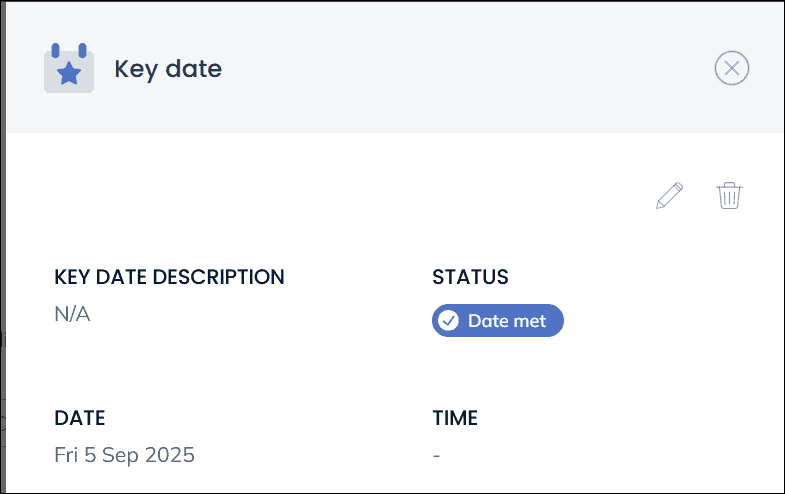The width and height of the screenshot is (785, 494).
Task: Click the "Date met" badge text
Action: pyautogui.click(x=507, y=321)
